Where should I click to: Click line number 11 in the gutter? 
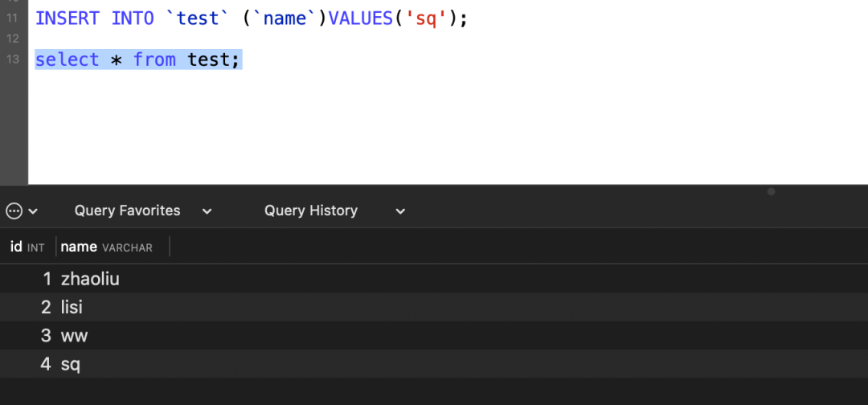11,18
